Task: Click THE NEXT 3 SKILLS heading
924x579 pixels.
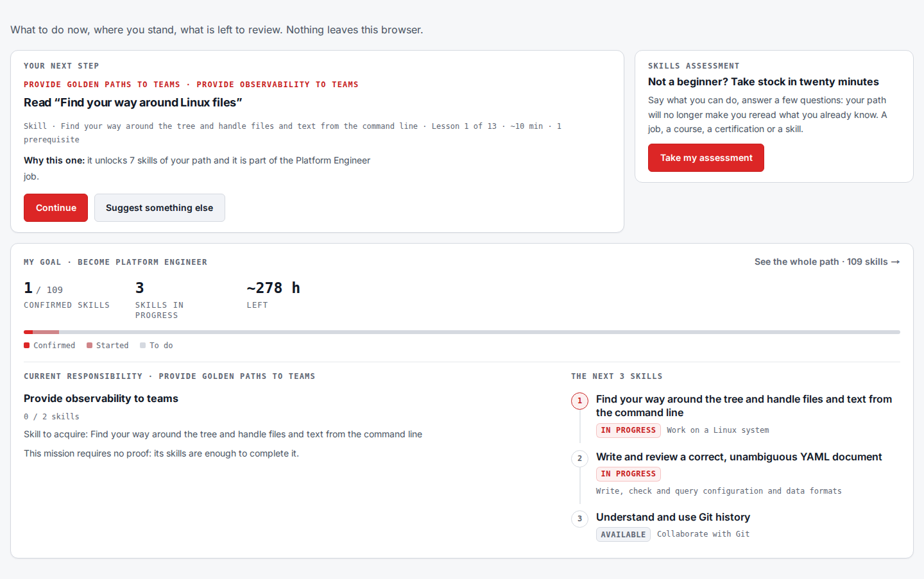Action: pos(617,376)
